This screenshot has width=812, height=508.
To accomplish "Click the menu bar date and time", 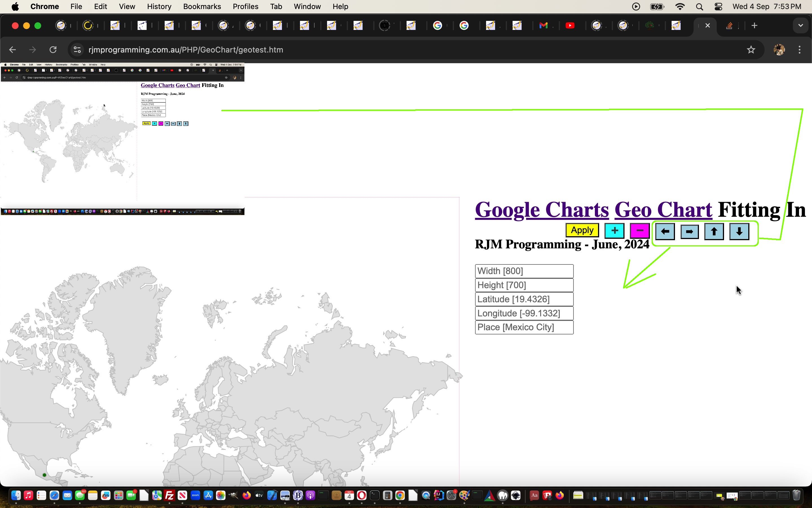I will point(767,7).
